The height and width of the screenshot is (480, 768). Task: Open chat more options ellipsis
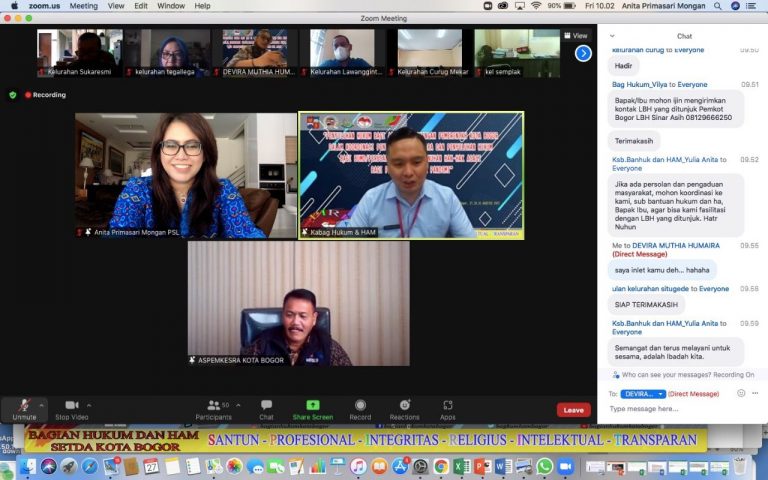755,393
